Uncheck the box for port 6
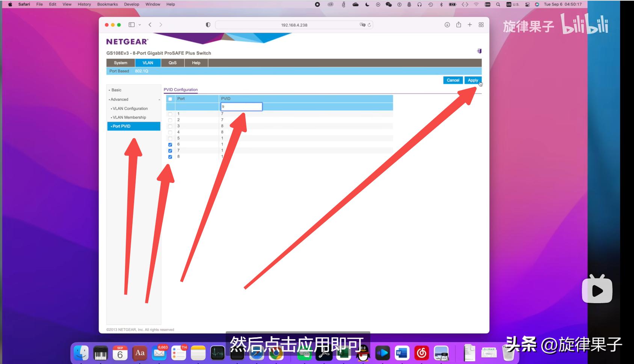This screenshot has width=634, height=364. click(170, 145)
